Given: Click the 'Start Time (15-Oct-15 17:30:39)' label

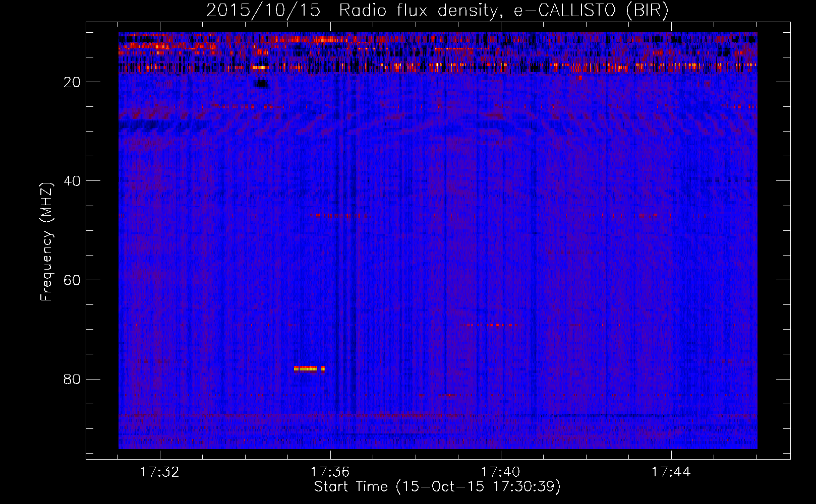Looking at the screenshot, I should coord(437,487).
